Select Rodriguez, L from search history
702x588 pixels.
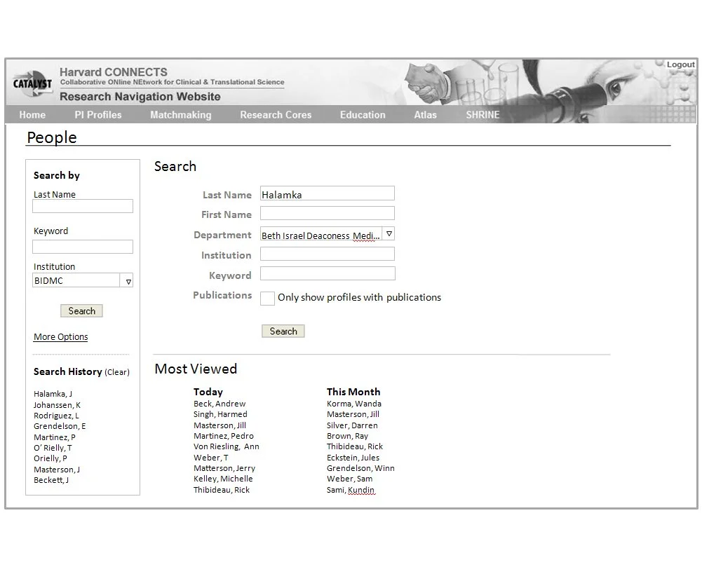coord(56,416)
